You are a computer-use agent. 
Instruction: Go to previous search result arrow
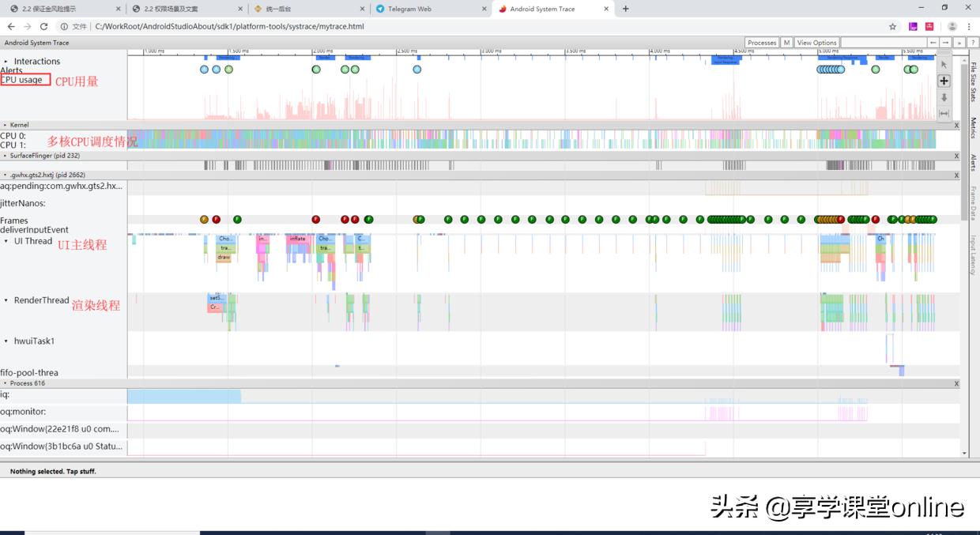pos(933,43)
